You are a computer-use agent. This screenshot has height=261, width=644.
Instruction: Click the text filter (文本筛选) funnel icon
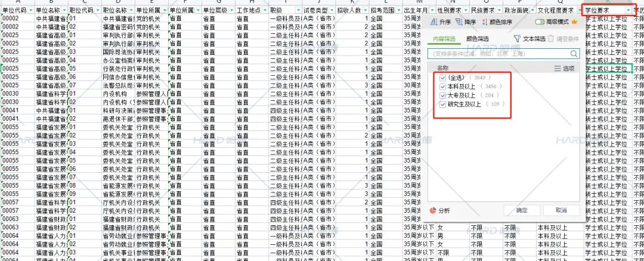(x=517, y=39)
